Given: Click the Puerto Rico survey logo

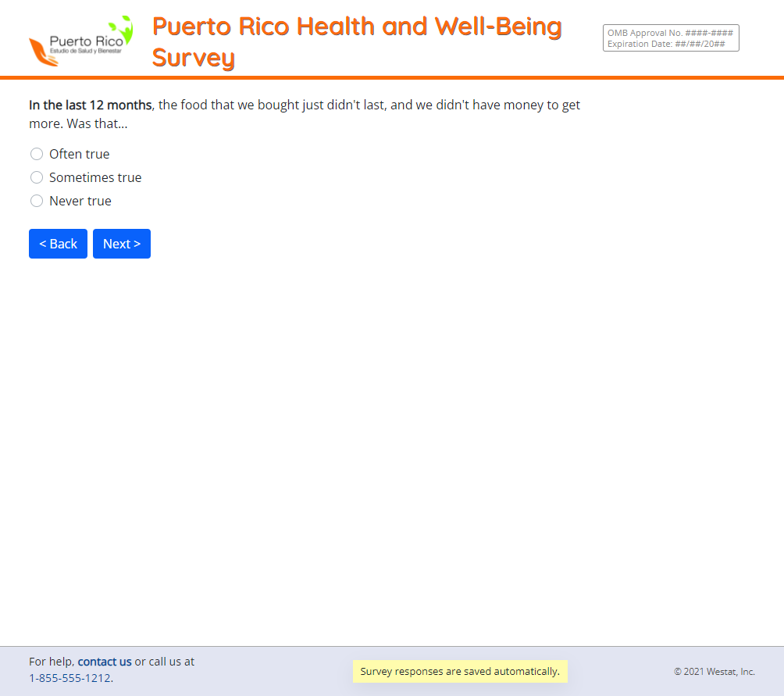Looking at the screenshot, I should [x=81, y=41].
